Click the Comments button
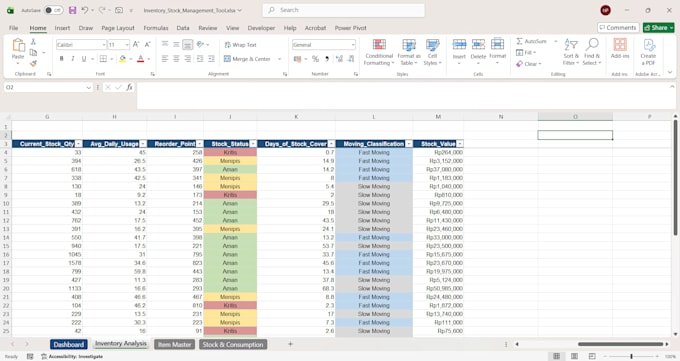The height and width of the screenshot is (361, 680). point(618,27)
